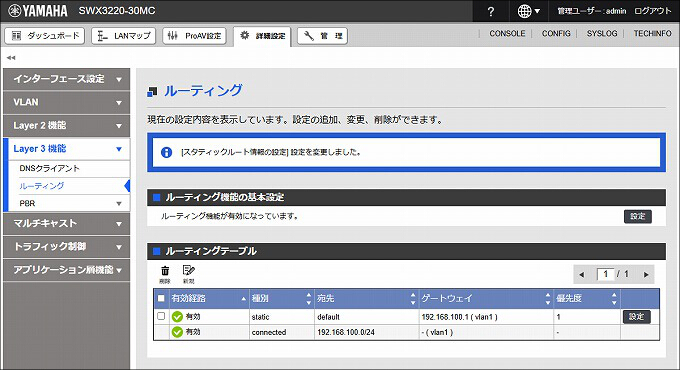Screen dimensions: 680x370
Task: Open the ダッシュボード tab
Action: (x=45, y=36)
